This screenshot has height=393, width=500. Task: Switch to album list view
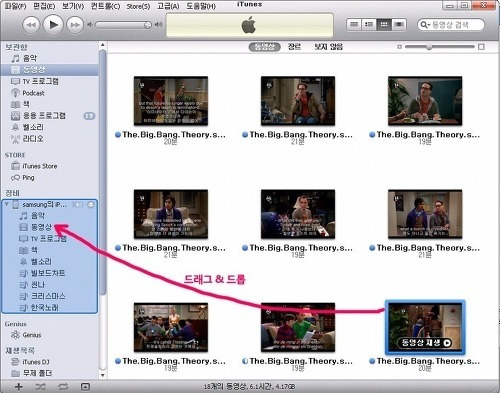coord(369,24)
